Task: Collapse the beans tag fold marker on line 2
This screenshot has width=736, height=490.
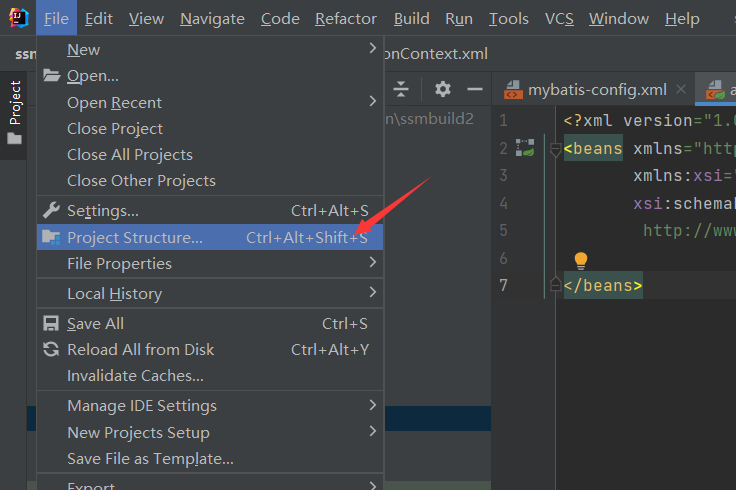Action: click(x=555, y=149)
